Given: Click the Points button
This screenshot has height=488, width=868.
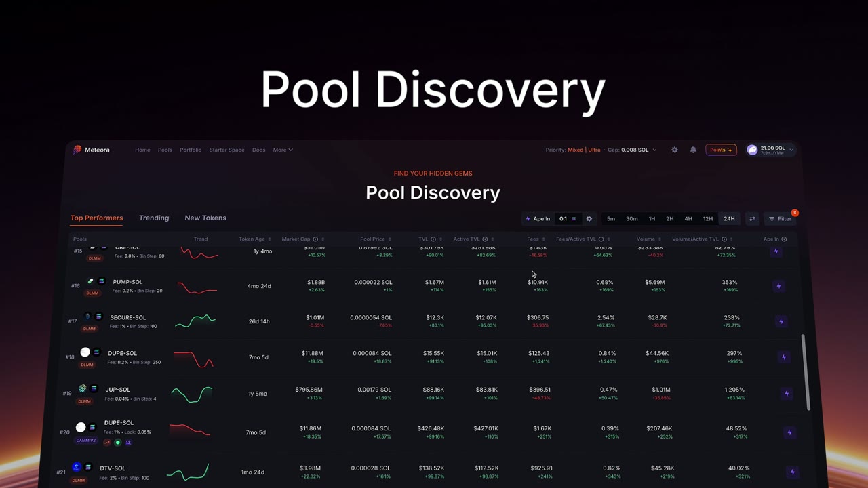Looking at the screenshot, I should point(721,150).
